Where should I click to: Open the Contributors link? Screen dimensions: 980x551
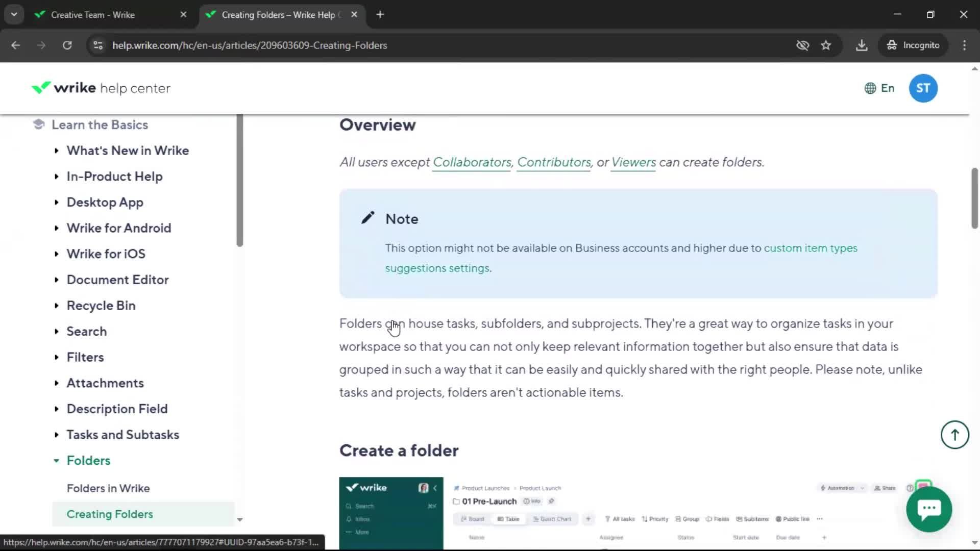pyautogui.click(x=554, y=162)
